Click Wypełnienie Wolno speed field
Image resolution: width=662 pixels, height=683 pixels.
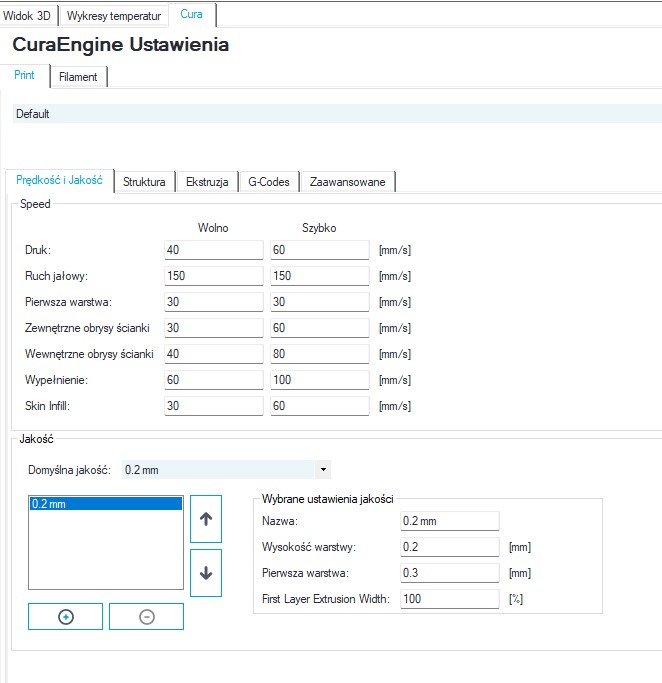coord(214,380)
